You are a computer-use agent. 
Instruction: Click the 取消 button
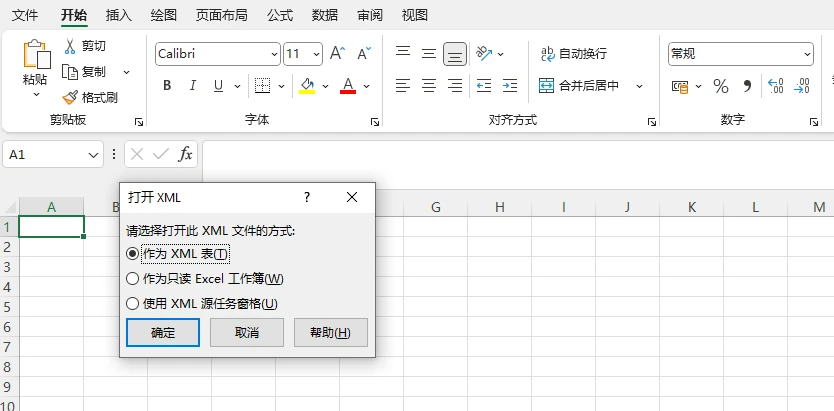pyautogui.click(x=247, y=333)
